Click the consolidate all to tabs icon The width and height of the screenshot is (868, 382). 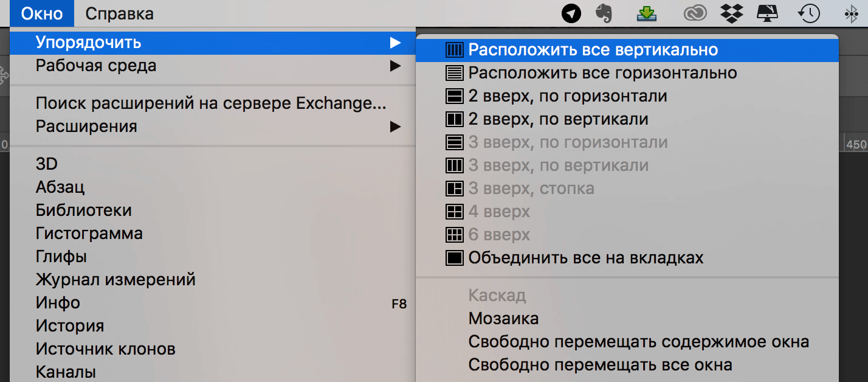coord(454,258)
